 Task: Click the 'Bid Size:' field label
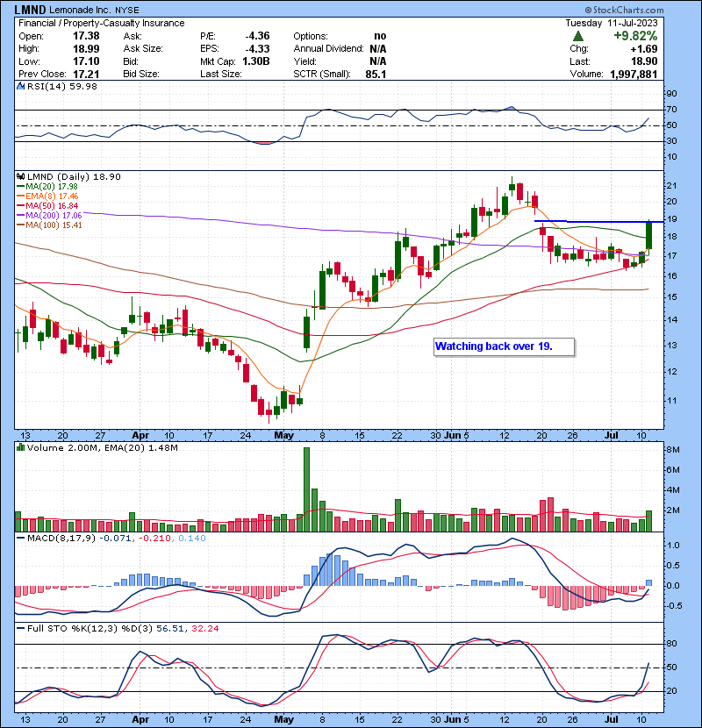click(x=141, y=74)
